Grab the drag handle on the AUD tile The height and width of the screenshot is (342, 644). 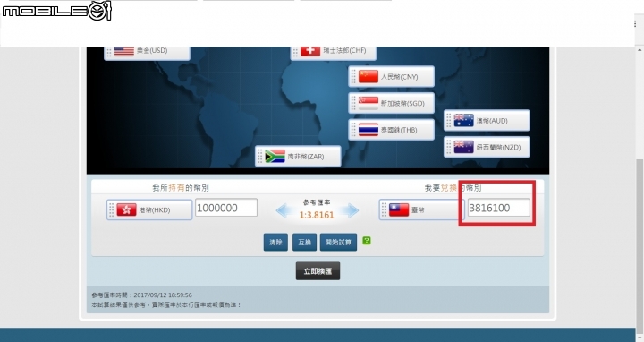[x=449, y=121]
